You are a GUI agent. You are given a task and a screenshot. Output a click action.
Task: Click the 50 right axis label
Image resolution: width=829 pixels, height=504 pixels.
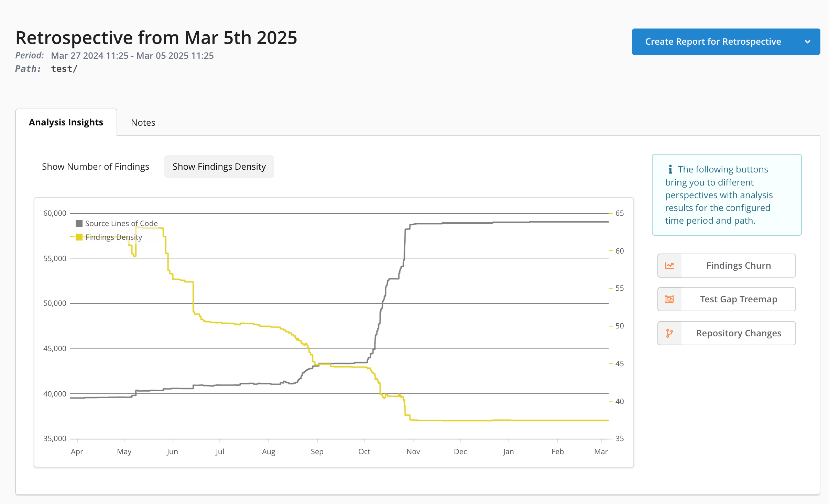point(620,326)
